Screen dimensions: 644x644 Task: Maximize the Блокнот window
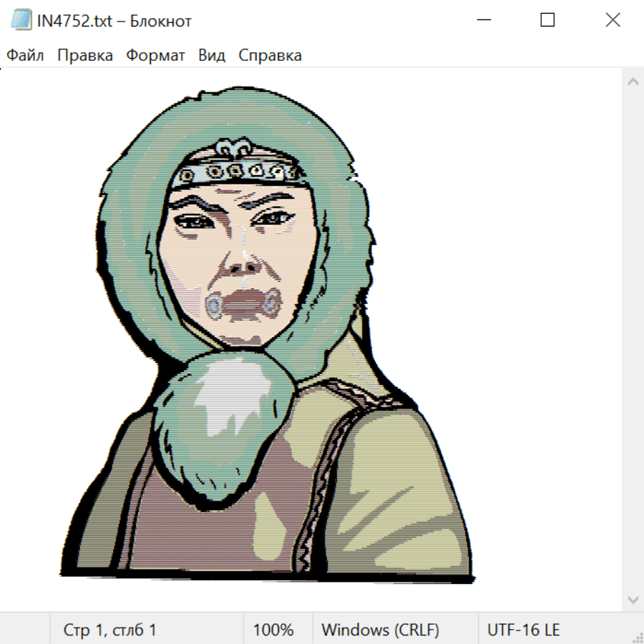click(x=547, y=20)
